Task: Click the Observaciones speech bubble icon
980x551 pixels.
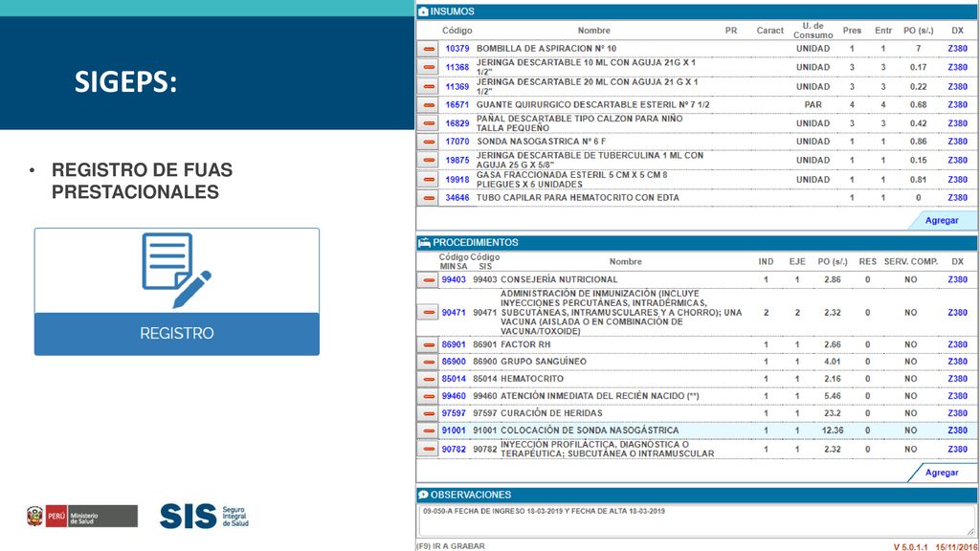Action: pos(423,495)
